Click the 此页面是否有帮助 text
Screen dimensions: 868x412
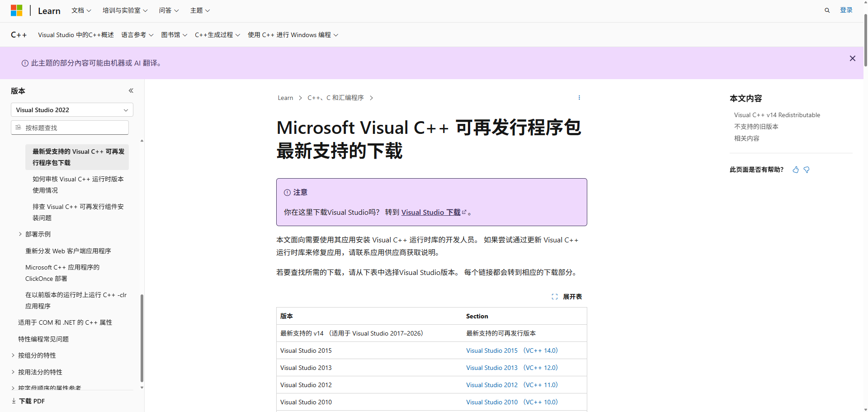coord(756,170)
